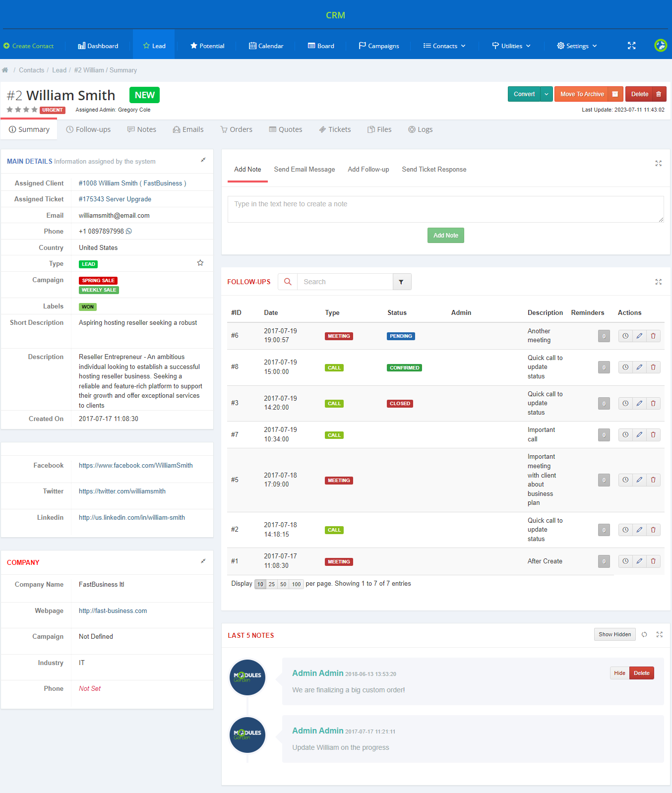This screenshot has height=793, width=672.
Task: Show 50 entries per page
Action: click(283, 584)
